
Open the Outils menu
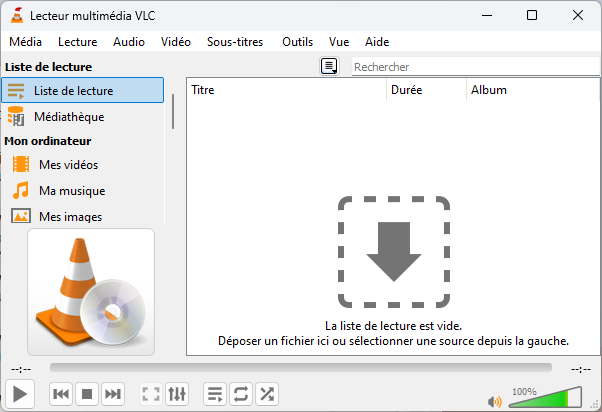(298, 41)
